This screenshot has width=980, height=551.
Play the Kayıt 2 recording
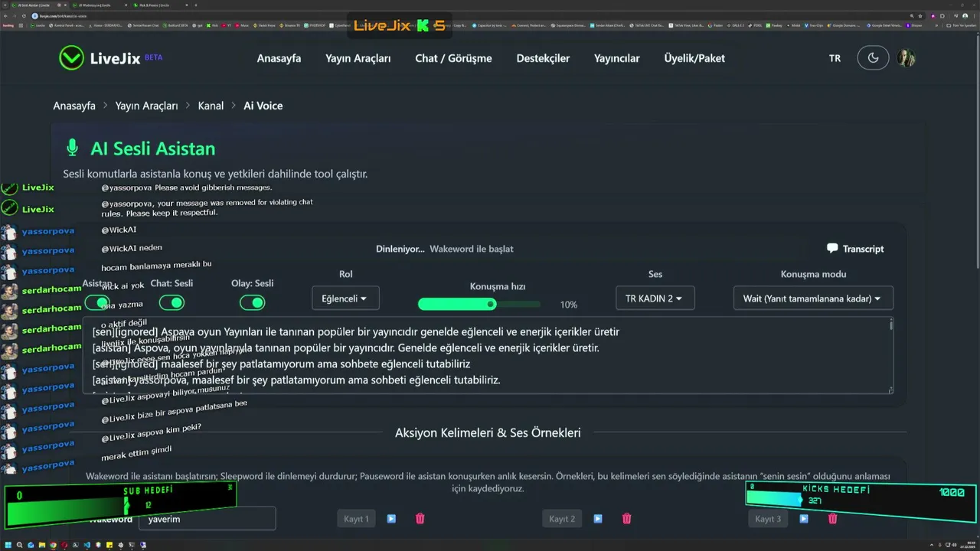598,519
